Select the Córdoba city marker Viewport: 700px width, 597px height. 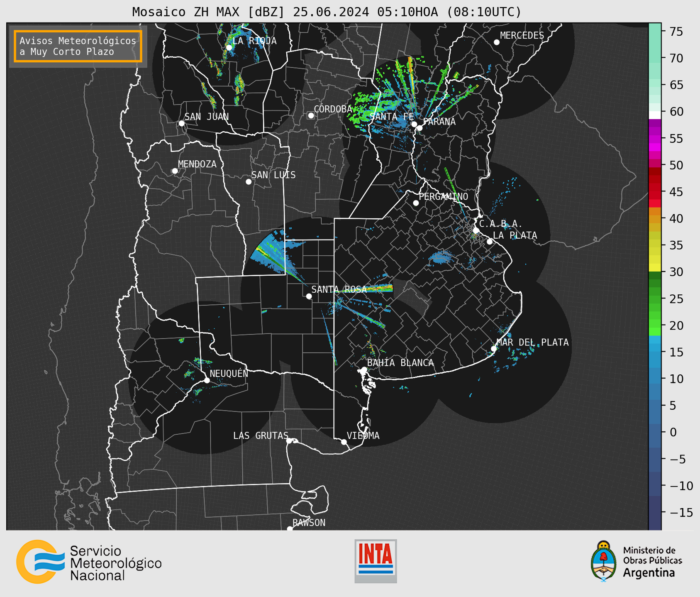[311, 115]
